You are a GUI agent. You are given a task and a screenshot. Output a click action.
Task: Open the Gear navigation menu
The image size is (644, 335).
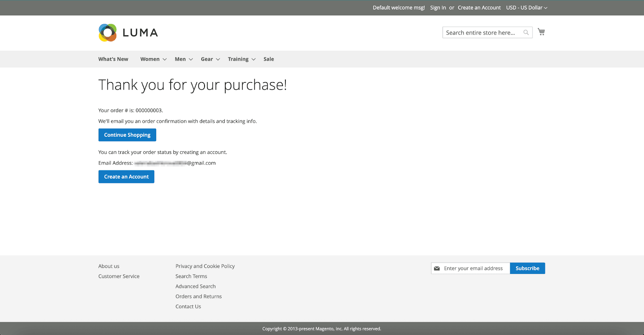pos(207,59)
